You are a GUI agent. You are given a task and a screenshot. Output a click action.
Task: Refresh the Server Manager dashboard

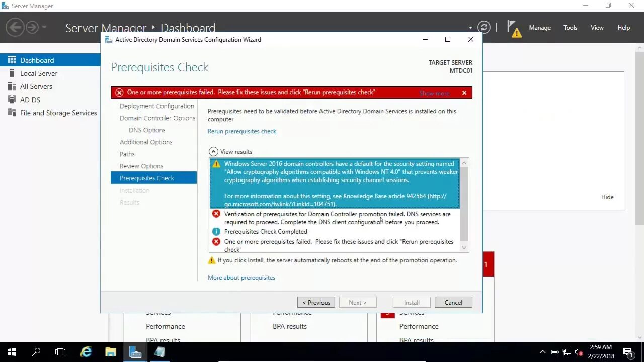[484, 27]
